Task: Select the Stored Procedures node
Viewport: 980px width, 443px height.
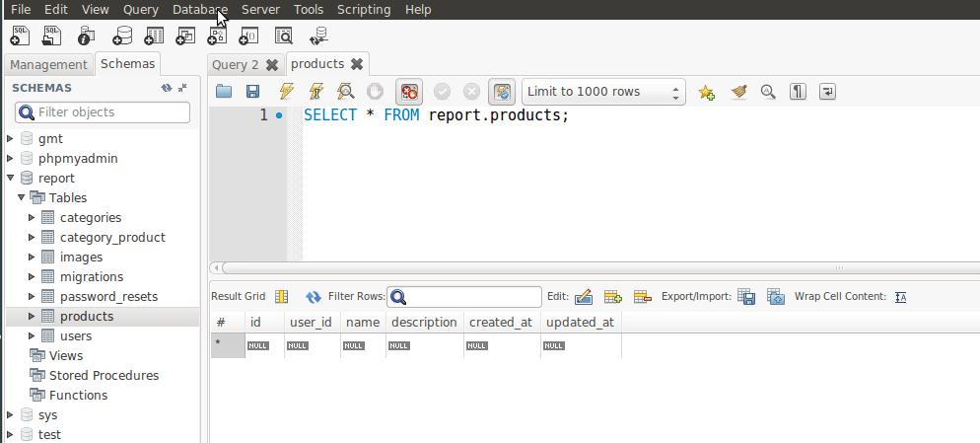Action: coord(104,376)
